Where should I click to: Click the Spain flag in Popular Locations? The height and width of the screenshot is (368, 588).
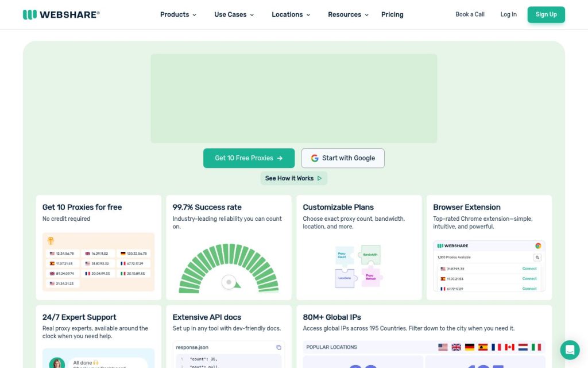click(x=483, y=347)
